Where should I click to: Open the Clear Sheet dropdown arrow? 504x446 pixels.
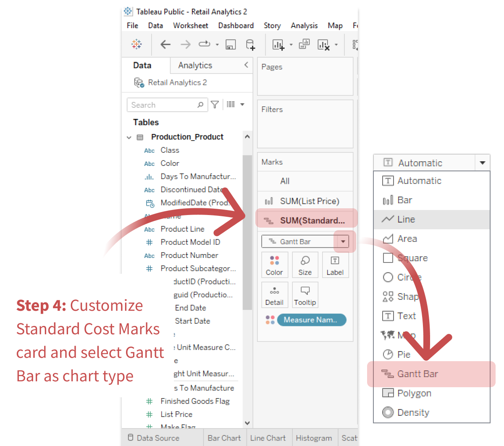pos(336,44)
